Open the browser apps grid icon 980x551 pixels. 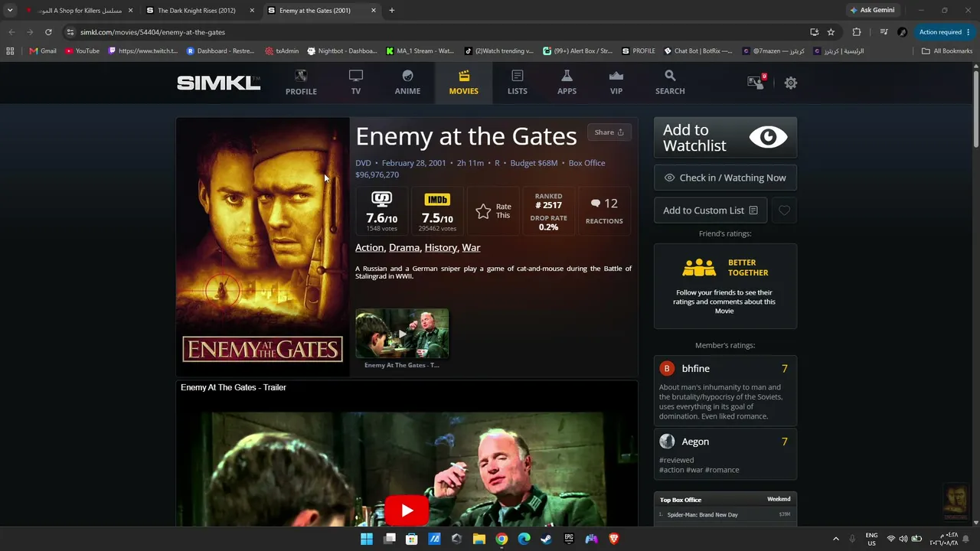pos(10,51)
